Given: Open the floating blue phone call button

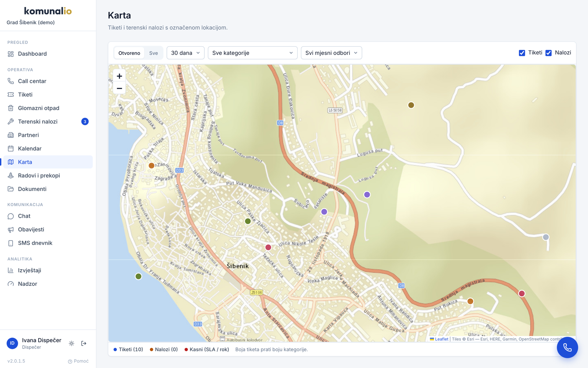Looking at the screenshot, I should click(x=567, y=347).
